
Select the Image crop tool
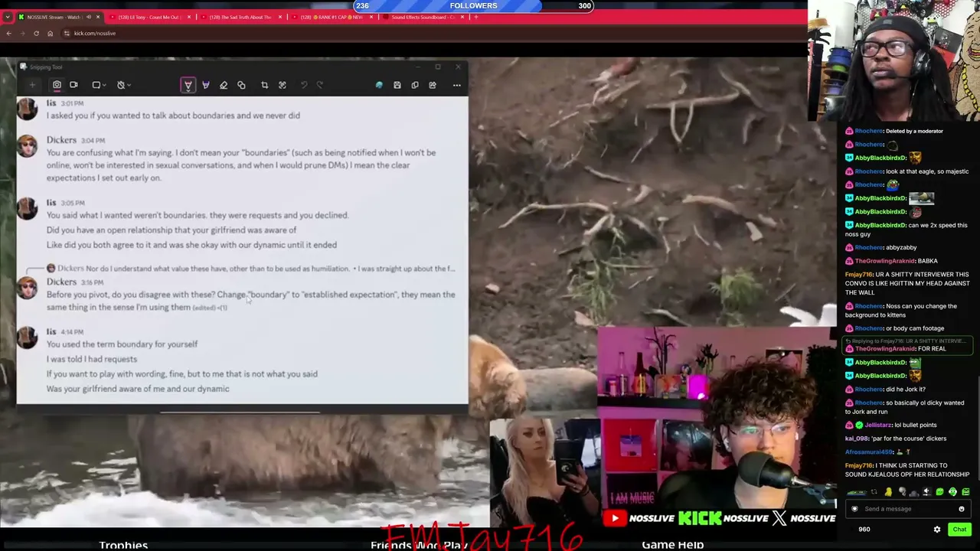(x=264, y=85)
